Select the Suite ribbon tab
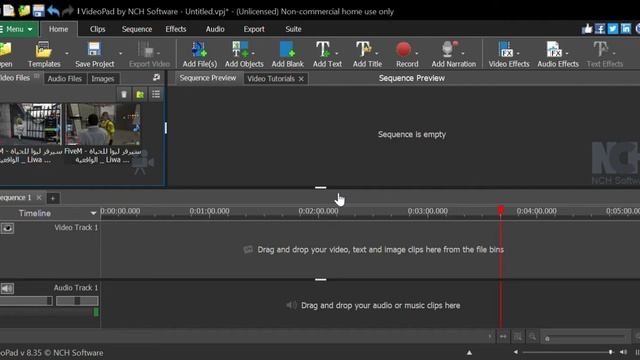 [293, 29]
